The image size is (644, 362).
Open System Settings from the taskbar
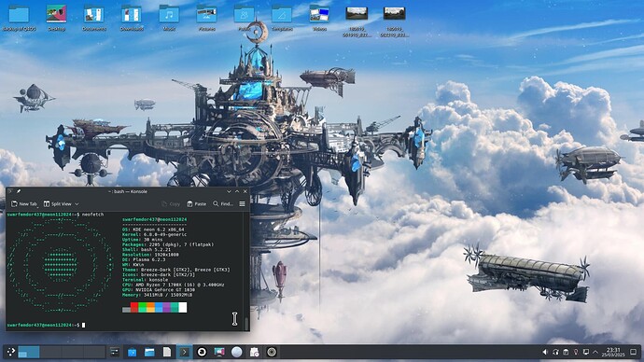[115, 352]
